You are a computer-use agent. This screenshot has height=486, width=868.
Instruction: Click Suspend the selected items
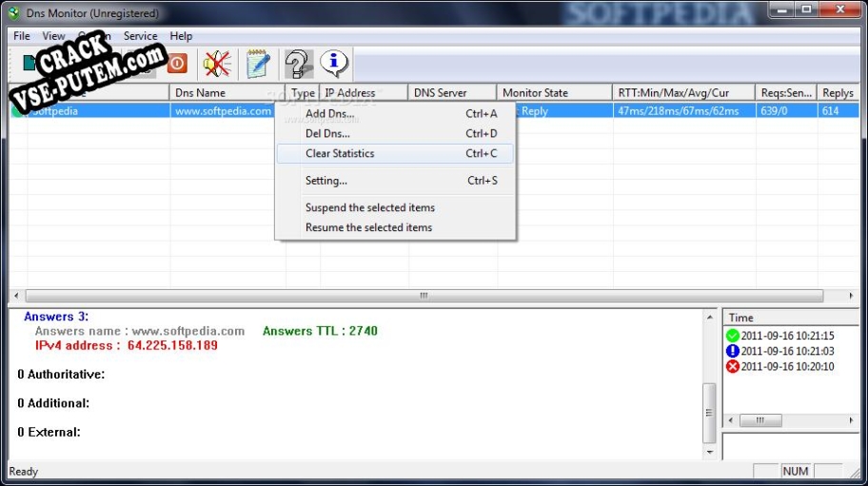369,207
